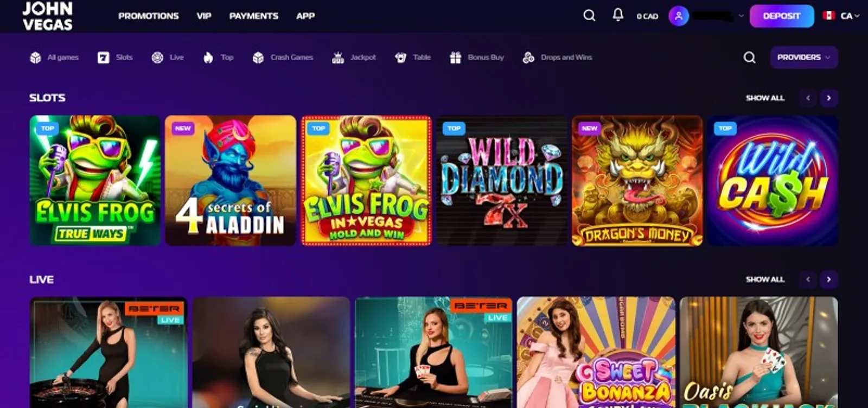
Task: Select the Bonus Buy category
Action: (486, 58)
